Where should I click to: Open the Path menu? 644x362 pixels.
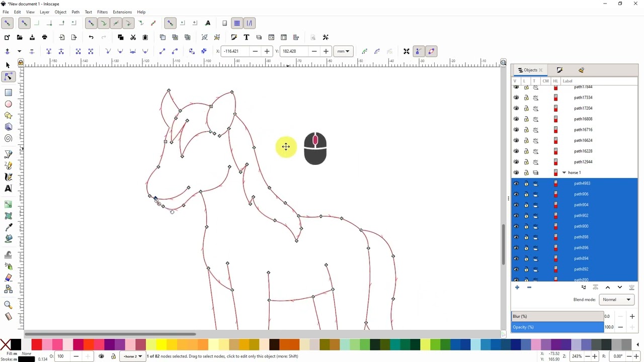point(75,12)
